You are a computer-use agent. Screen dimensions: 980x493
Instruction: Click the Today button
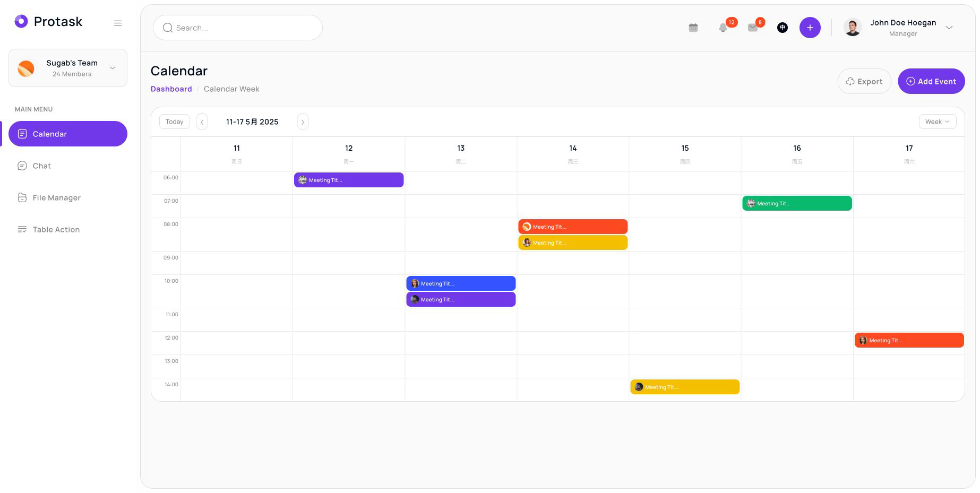click(174, 122)
